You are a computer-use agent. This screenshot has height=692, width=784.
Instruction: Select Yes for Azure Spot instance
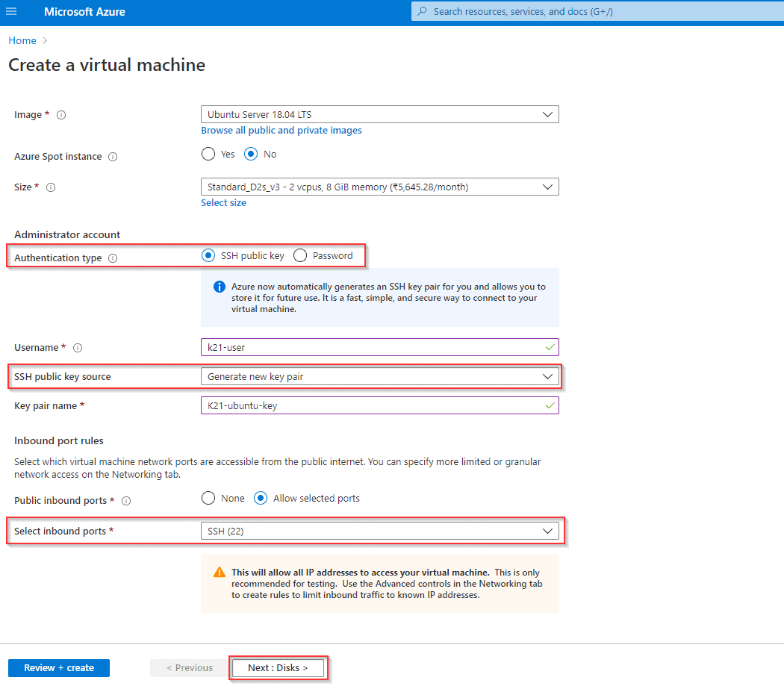208,154
